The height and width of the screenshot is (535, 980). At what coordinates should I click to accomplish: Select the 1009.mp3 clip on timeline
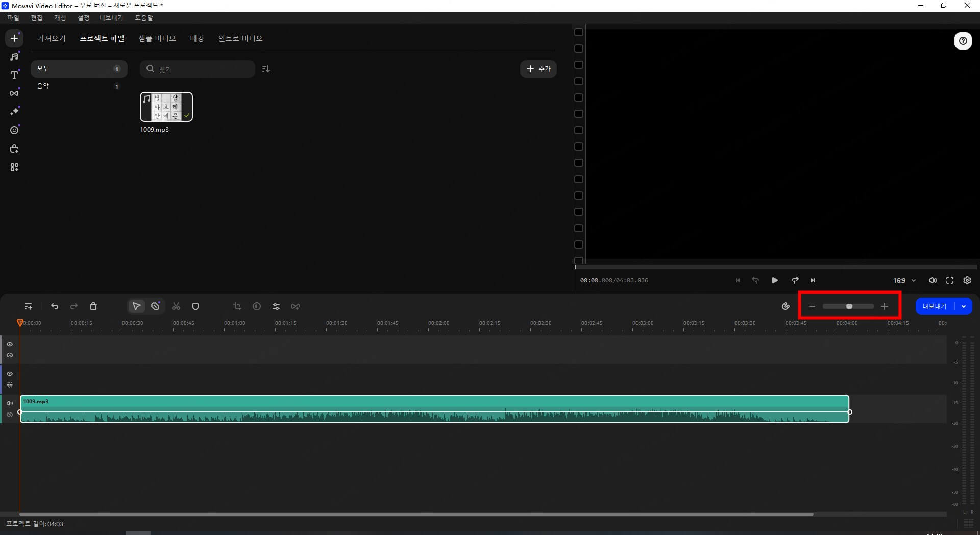point(435,409)
